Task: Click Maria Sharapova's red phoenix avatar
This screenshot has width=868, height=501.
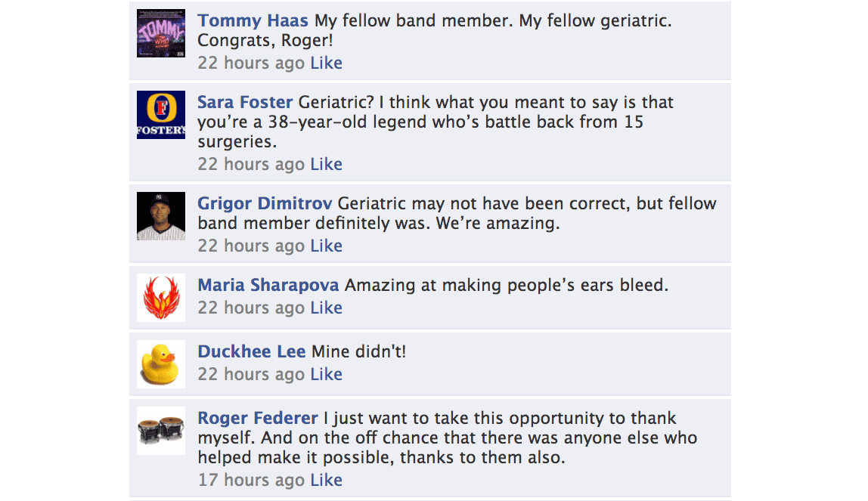Action: [x=161, y=298]
